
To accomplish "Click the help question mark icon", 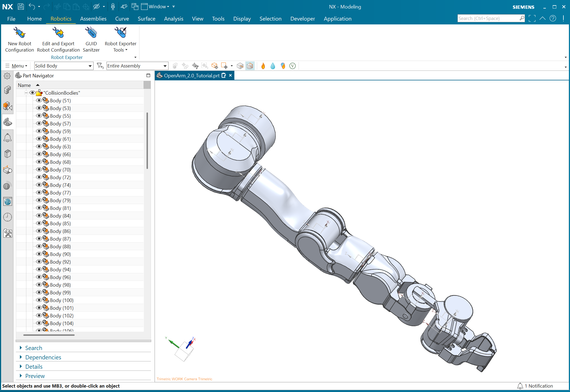I will coord(553,18).
